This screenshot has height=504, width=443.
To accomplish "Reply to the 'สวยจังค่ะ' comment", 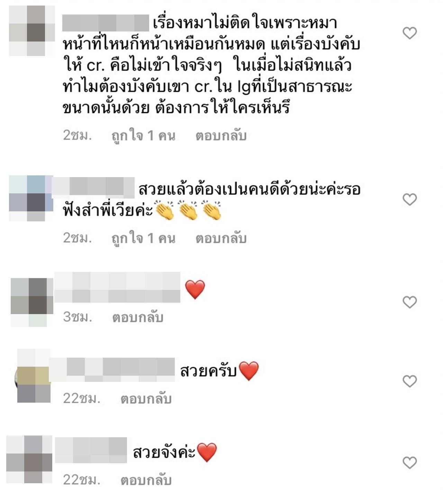I will tap(146, 480).
